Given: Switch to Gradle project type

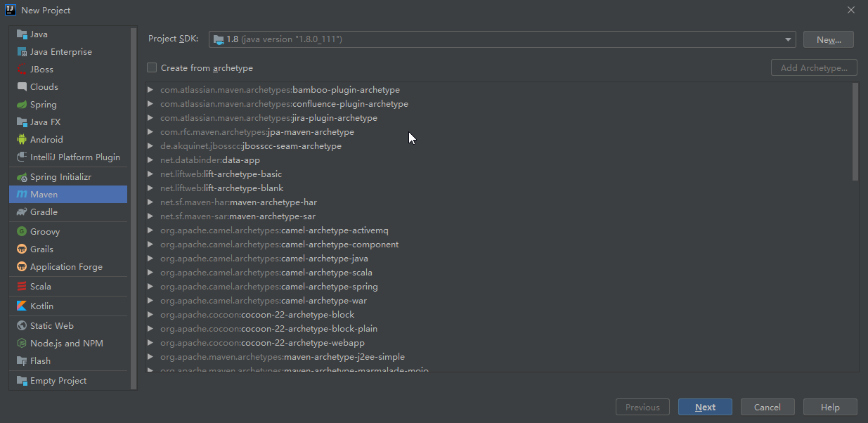Looking at the screenshot, I should tap(68, 211).
